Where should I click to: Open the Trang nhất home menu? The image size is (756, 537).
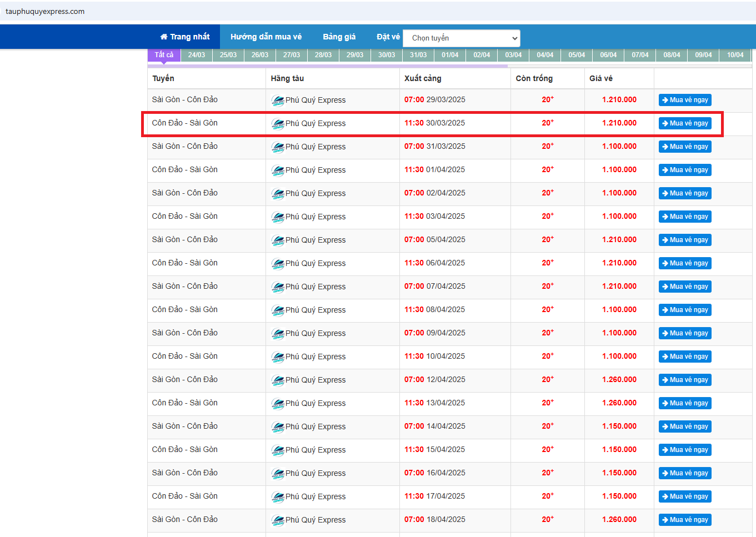[x=185, y=37]
